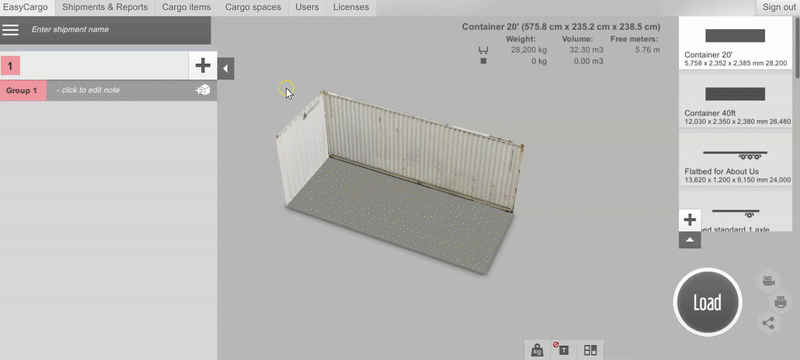This screenshot has height=360, width=800.
Task: Open the Shipments & Reports tab
Action: coord(105,7)
